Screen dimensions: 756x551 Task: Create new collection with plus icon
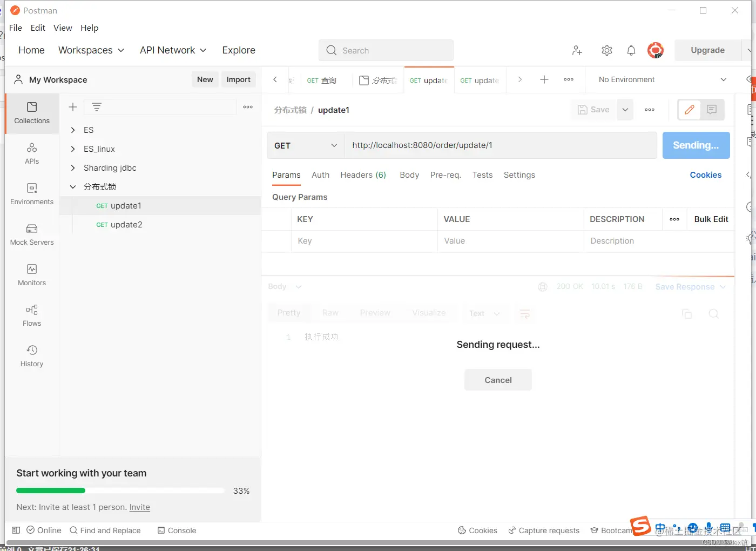[x=73, y=107]
